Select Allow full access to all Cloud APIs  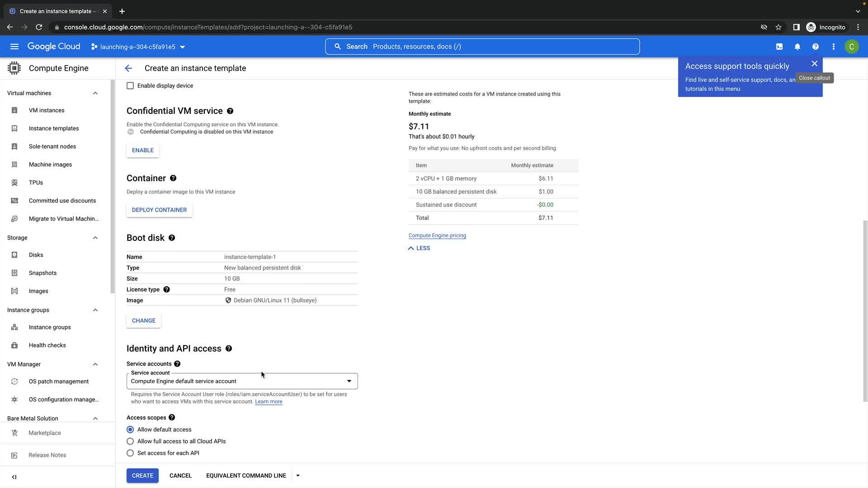(130, 441)
